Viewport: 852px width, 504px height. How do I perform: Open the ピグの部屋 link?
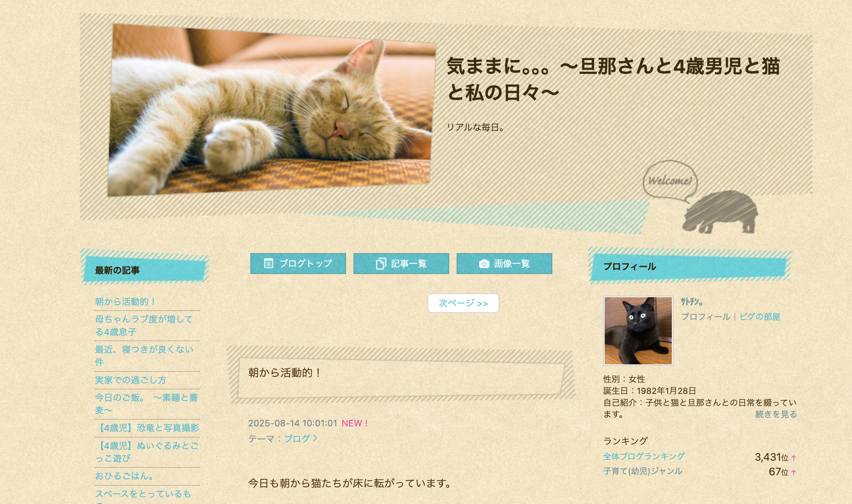(x=760, y=317)
